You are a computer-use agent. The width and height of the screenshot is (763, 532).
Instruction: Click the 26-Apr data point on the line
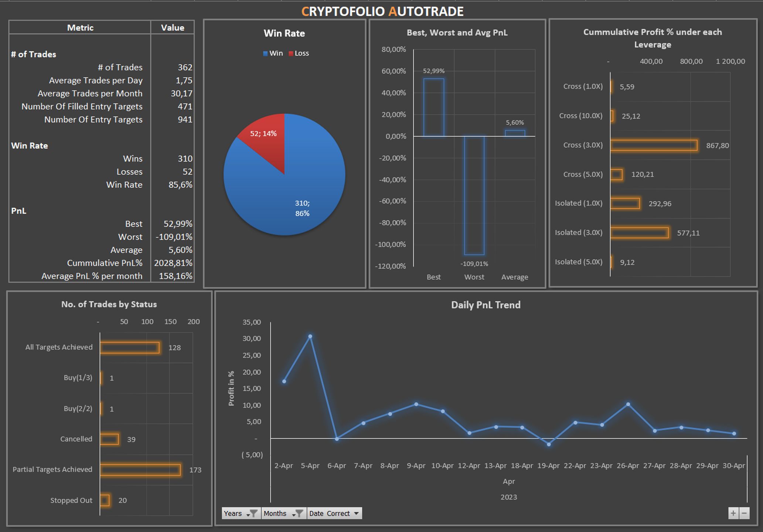628,405
